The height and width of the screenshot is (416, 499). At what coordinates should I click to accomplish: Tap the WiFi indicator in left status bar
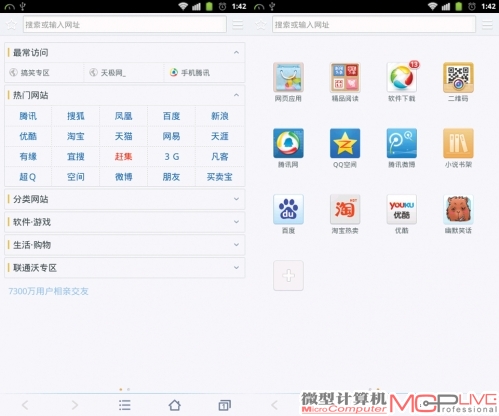pos(183,6)
